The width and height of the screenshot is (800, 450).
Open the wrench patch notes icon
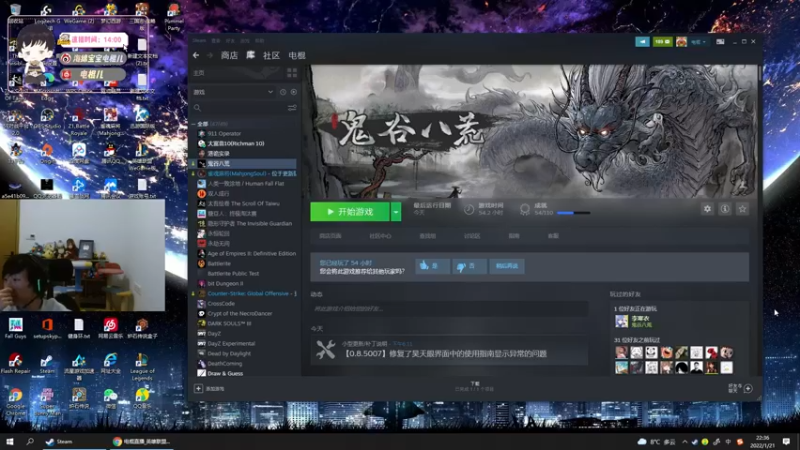[x=326, y=349]
